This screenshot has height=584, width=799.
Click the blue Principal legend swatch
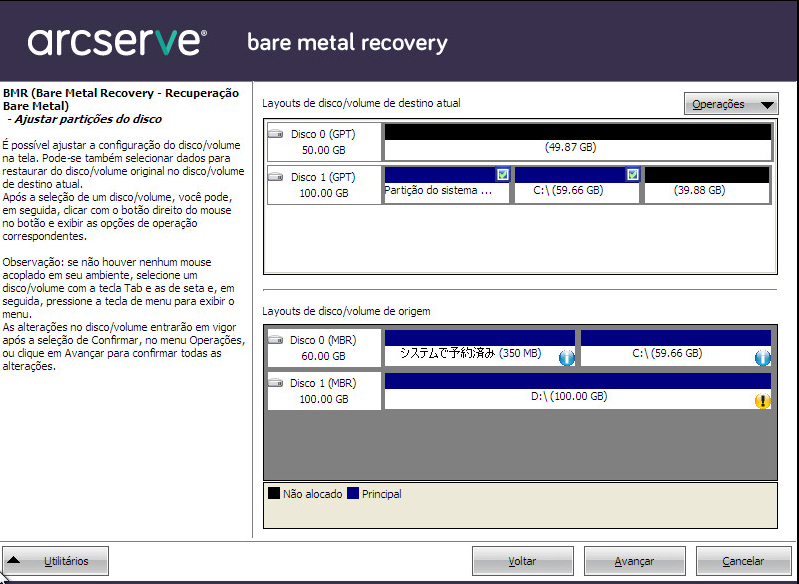(353, 493)
